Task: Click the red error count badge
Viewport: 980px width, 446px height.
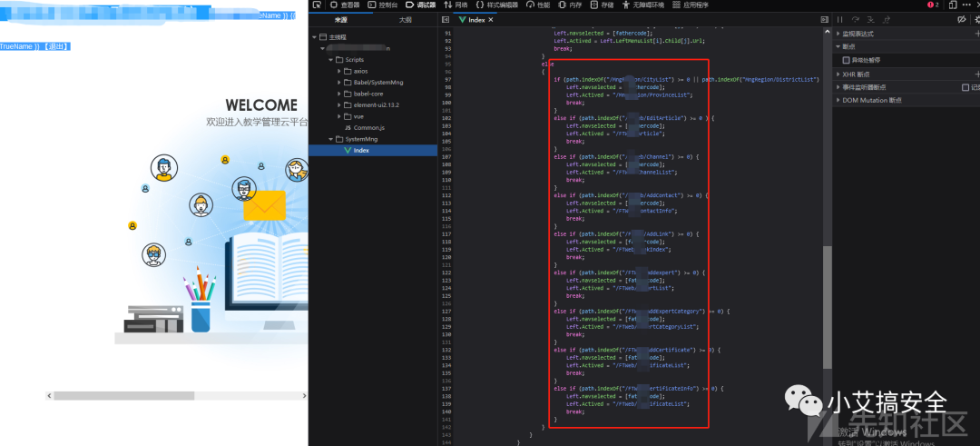Action: 933,5
